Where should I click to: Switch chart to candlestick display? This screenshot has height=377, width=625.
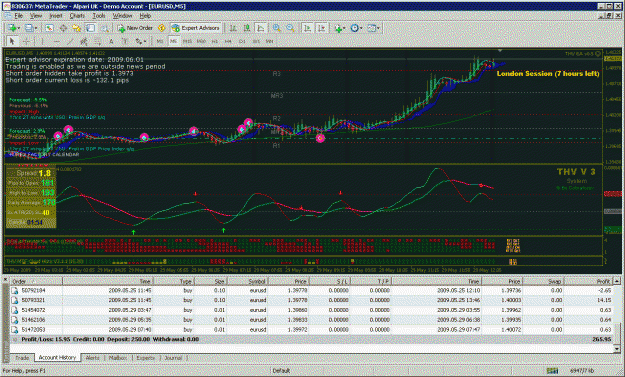pos(247,28)
